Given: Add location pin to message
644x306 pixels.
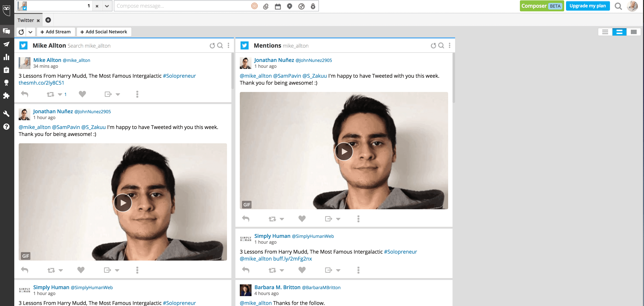Looking at the screenshot, I should [289, 6].
